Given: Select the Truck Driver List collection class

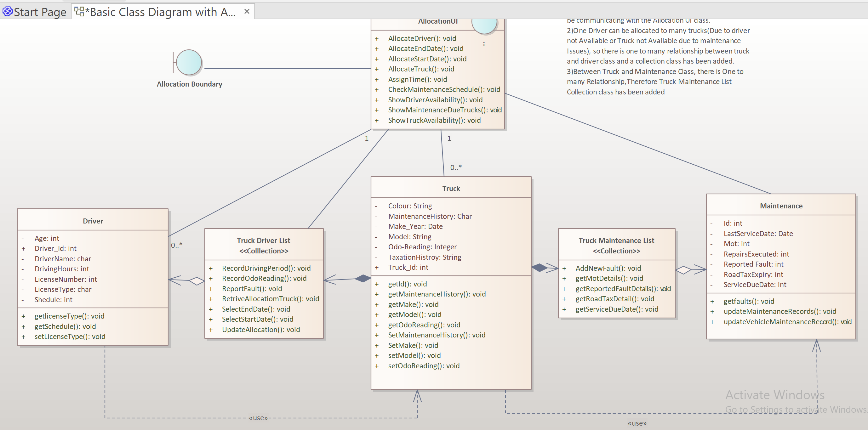Looking at the screenshot, I should pos(264,240).
